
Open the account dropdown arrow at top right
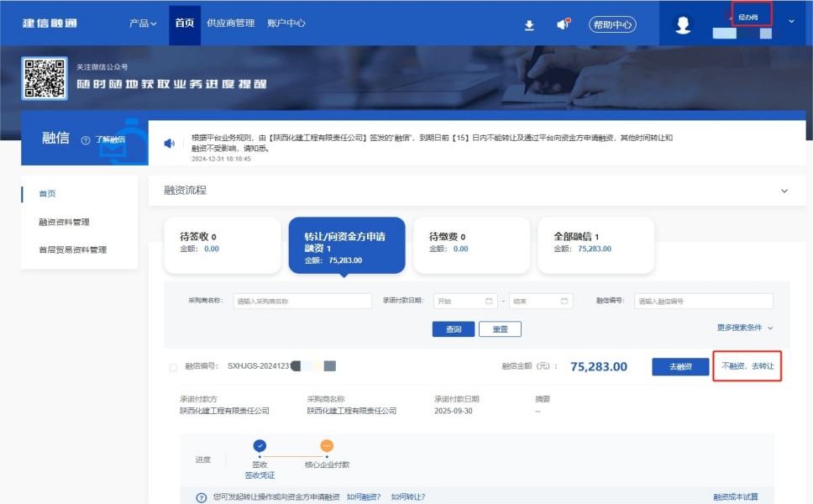click(x=791, y=21)
